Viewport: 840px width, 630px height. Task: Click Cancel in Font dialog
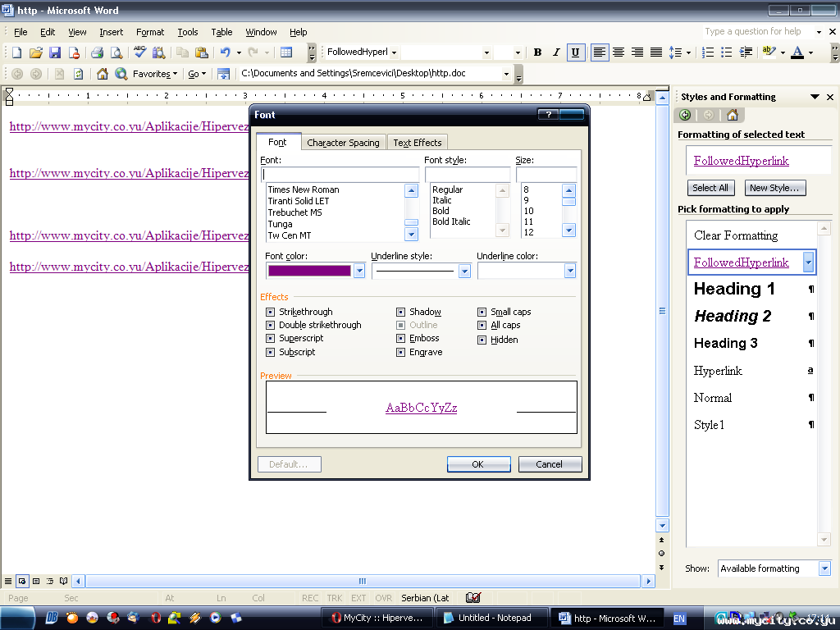[x=549, y=464]
